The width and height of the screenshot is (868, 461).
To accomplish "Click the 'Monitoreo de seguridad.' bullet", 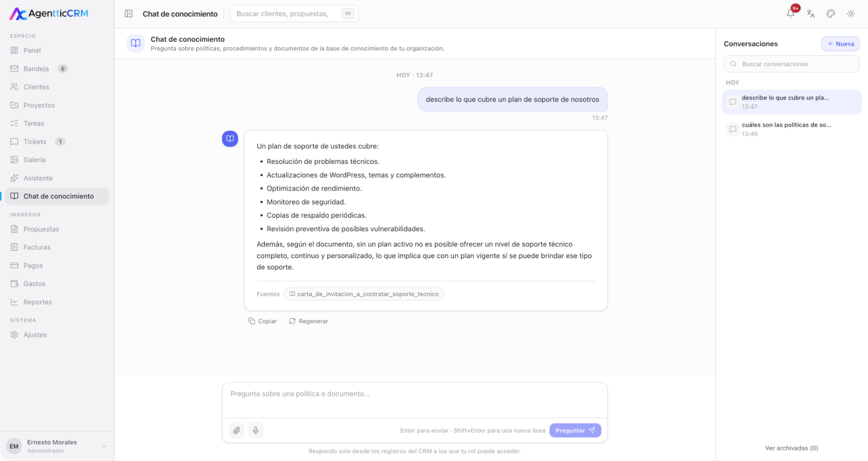I will pos(306,202).
